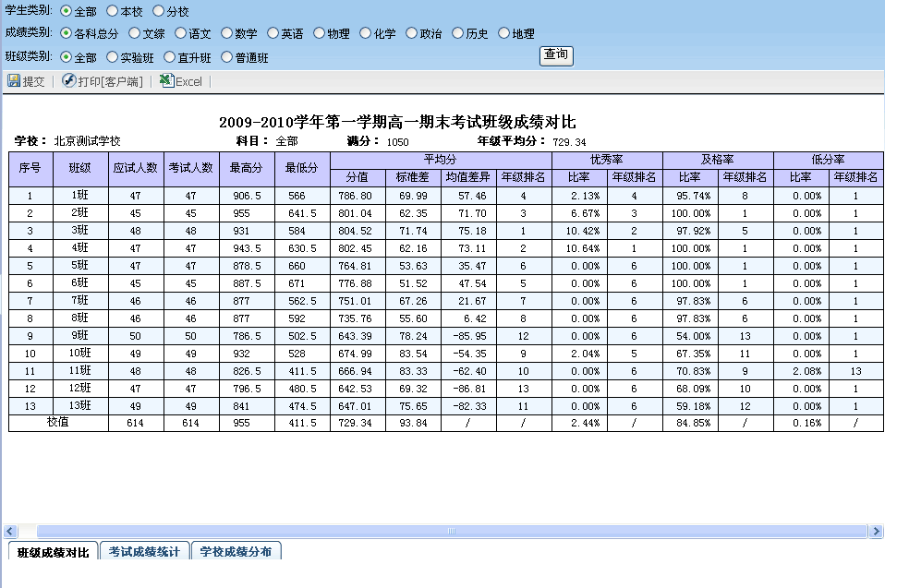Viewport: 897px width, 588px height.
Task: Click school standard deviation 93.84
Action: pyautogui.click(x=413, y=424)
